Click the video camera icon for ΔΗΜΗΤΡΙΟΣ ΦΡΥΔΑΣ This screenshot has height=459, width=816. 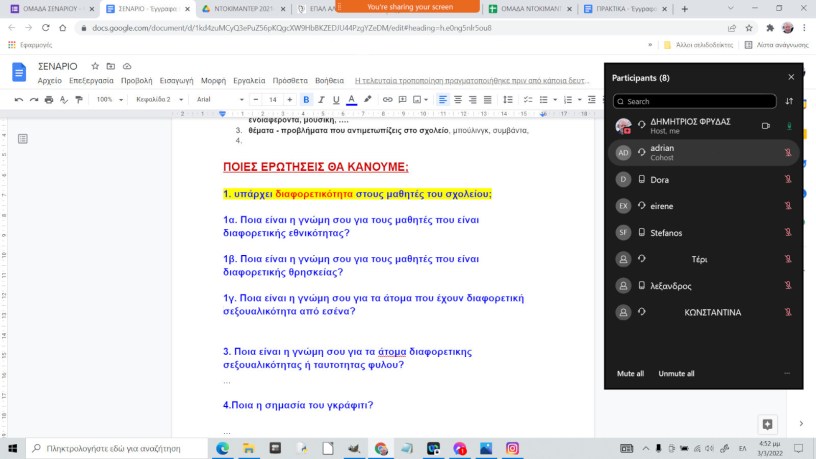click(766, 126)
